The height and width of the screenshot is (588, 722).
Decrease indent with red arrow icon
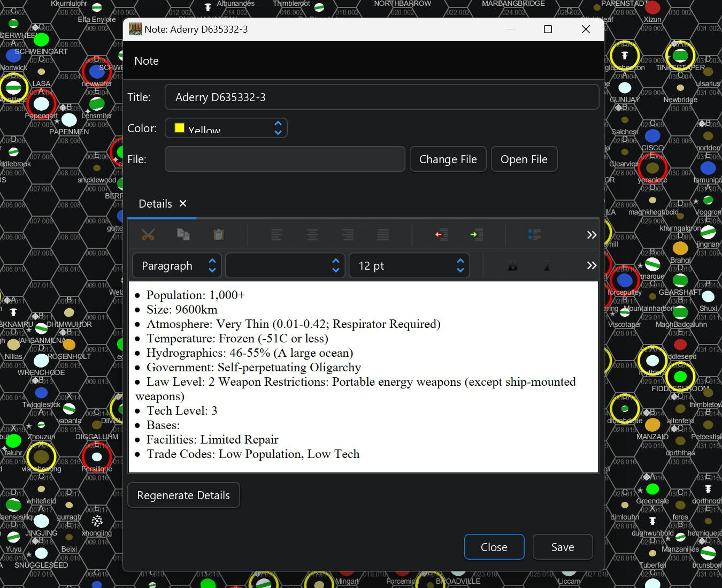441,234
